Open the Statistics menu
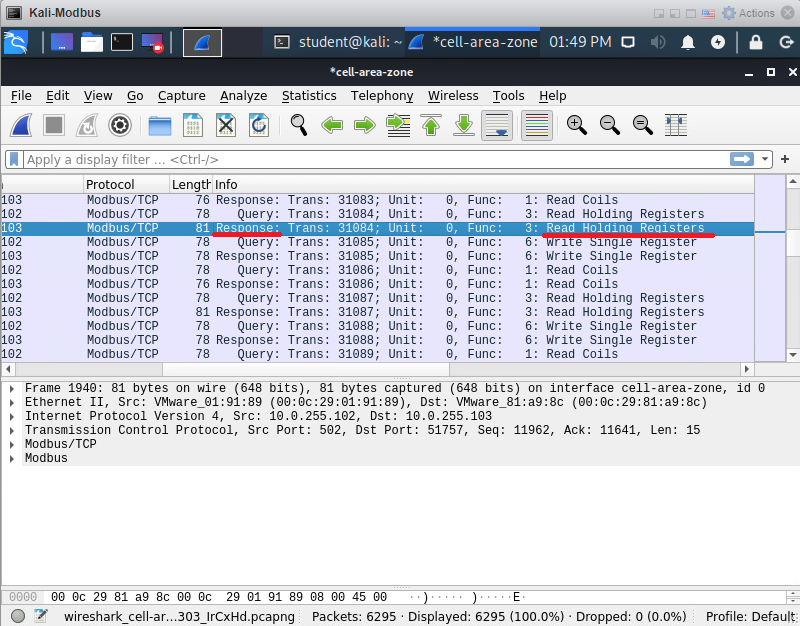800x626 pixels. coord(309,96)
